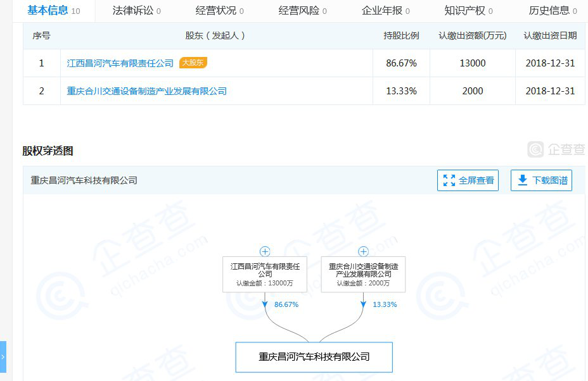The width and height of the screenshot is (588, 381).
Task: Select the 重庆合川交通设备制造 chart node
Action: tap(363, 274)
